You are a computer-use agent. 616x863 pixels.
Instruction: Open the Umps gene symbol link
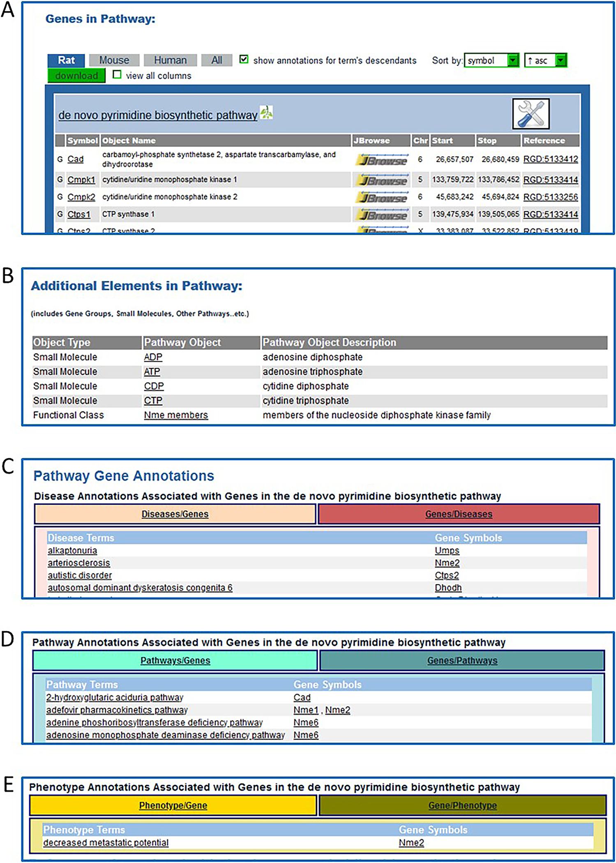tap(447, 551)
